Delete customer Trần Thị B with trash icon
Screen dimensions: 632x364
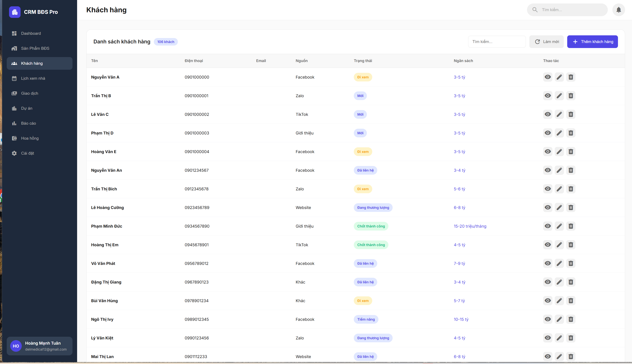point(571,96)
